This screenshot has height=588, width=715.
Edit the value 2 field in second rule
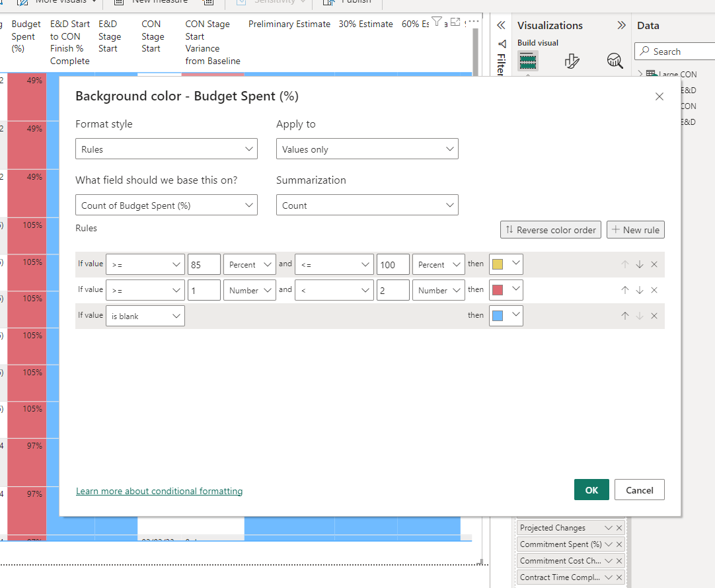(x=393, y=290)
